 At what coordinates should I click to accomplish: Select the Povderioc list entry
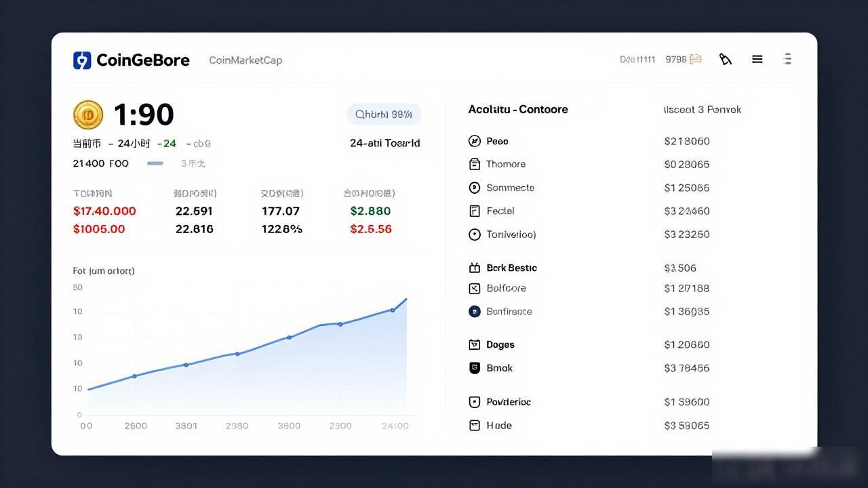click(500, 402)
